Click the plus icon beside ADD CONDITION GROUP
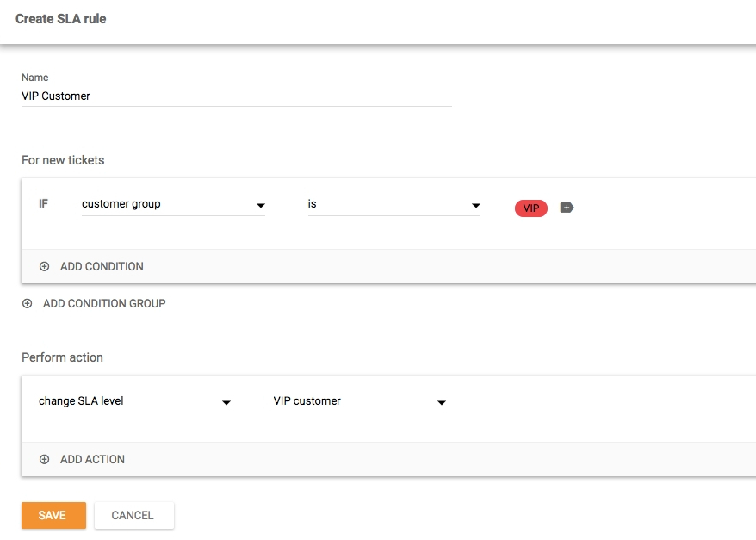The width and height of the screenshot is (756, 540). (x=28, y=304)
